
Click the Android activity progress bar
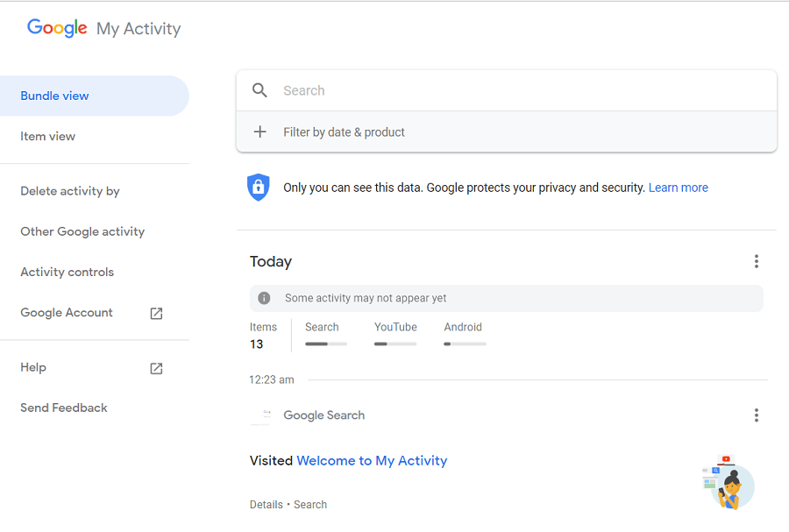point(465,344)
